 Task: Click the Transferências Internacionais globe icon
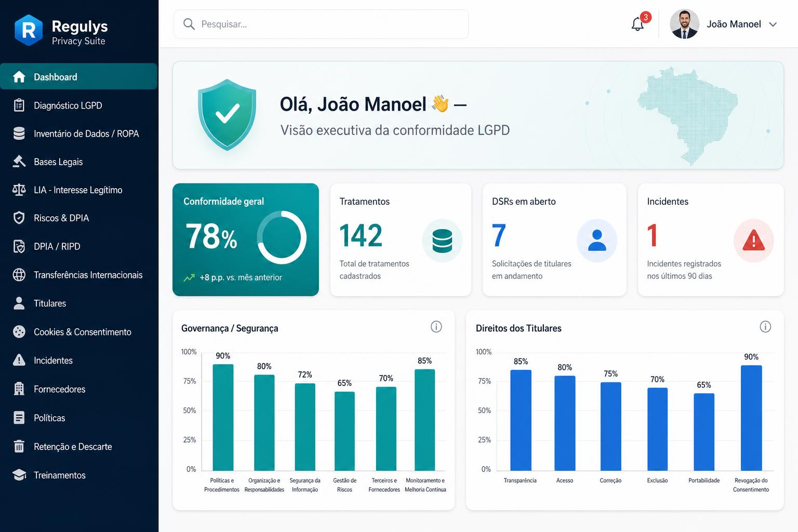tap(19, 275)
